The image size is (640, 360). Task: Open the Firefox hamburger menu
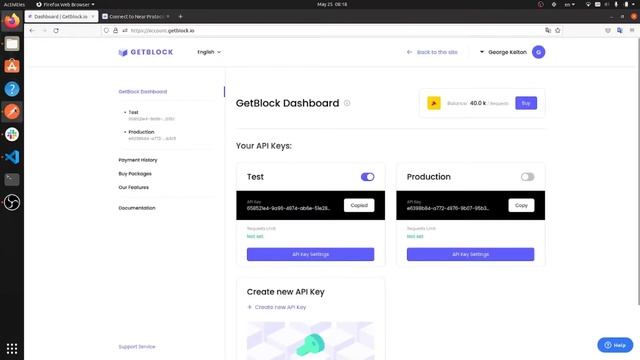[632, 31]
